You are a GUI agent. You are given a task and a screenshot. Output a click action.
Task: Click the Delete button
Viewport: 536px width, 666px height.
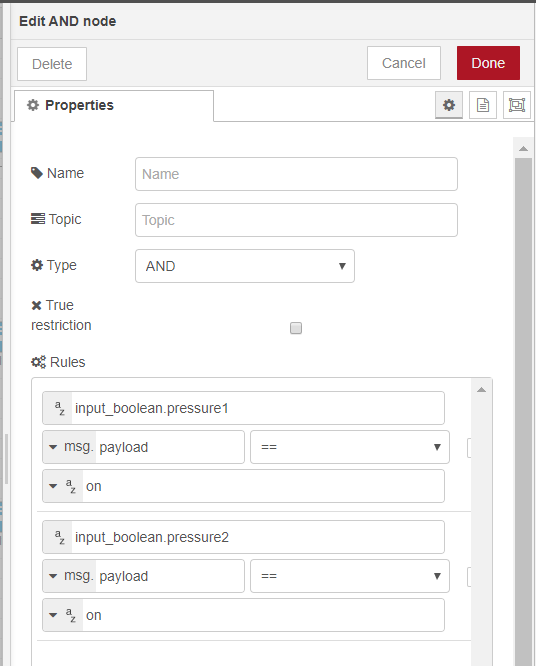tap(52, 64)
